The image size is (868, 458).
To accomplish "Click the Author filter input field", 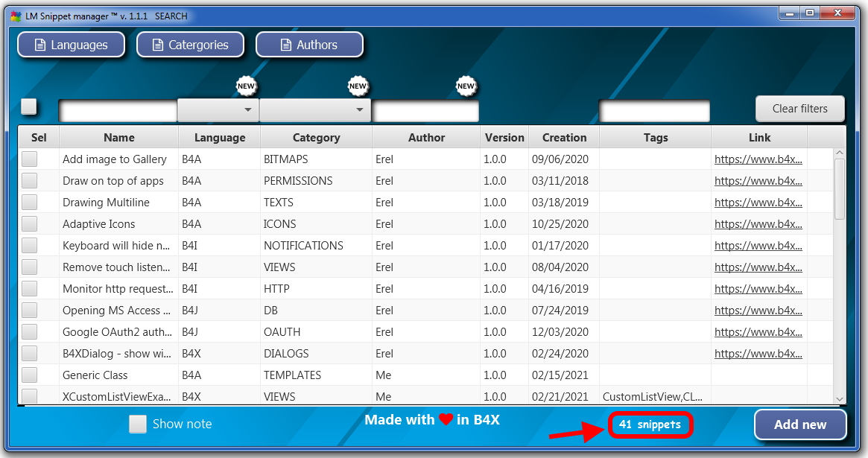I will click(x=425, y=111).
